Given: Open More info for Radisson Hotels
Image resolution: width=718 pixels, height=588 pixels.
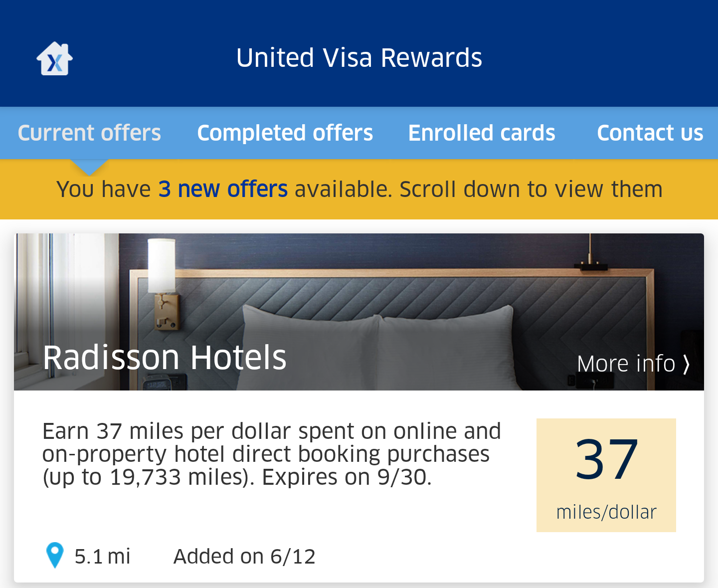Looking at the screenshot, I should [x=633, y=364].
